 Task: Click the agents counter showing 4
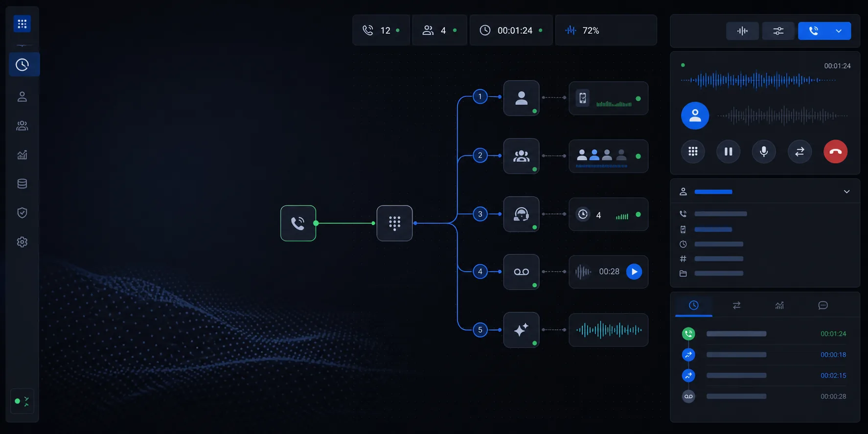coord(439,30)
